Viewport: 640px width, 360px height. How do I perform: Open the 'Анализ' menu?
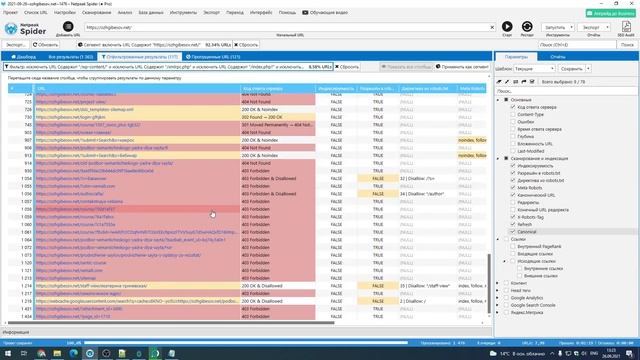(x=125, y=13)
